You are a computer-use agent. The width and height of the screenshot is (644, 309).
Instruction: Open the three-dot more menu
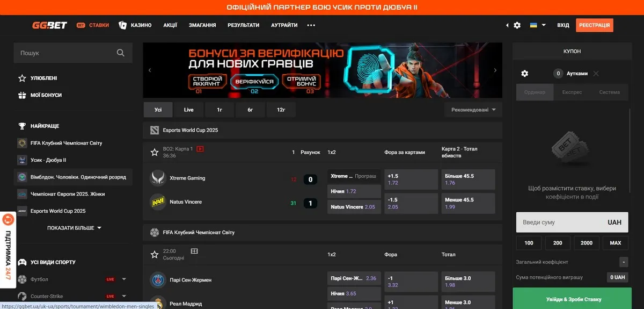pyautogui.click(x=311, y=25)
